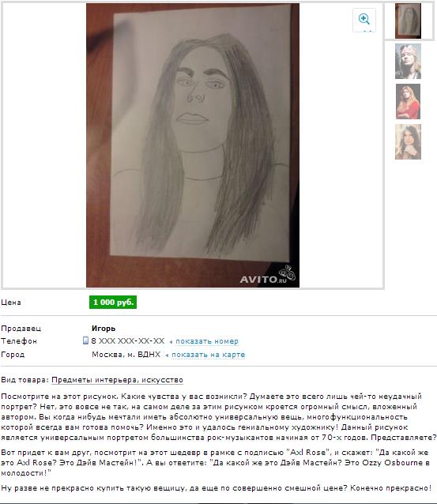Select the second thumbnail with bandana
Viewport: 437px width, 504px height.
tap(408, 62)
